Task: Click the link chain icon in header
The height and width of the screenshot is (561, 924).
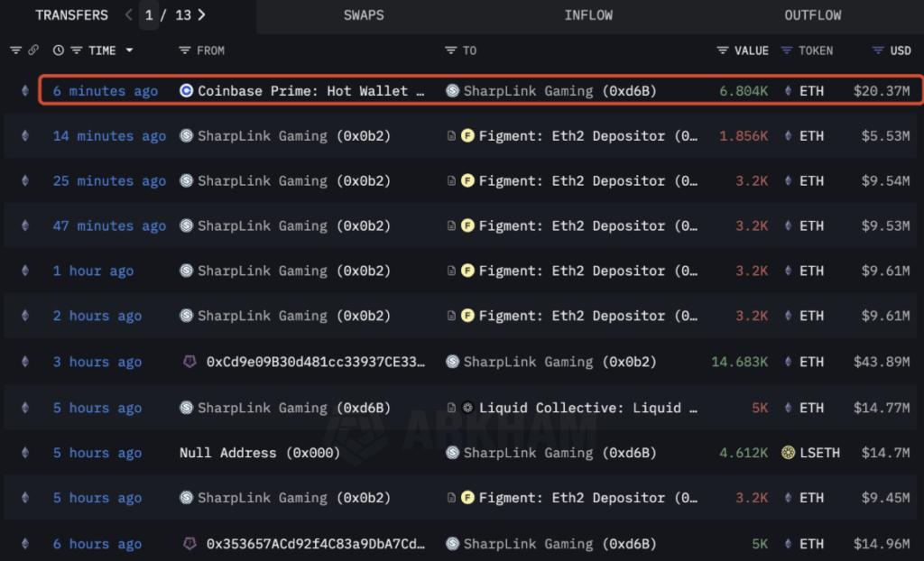Action: pyautogui.click(x=33, y=51)
